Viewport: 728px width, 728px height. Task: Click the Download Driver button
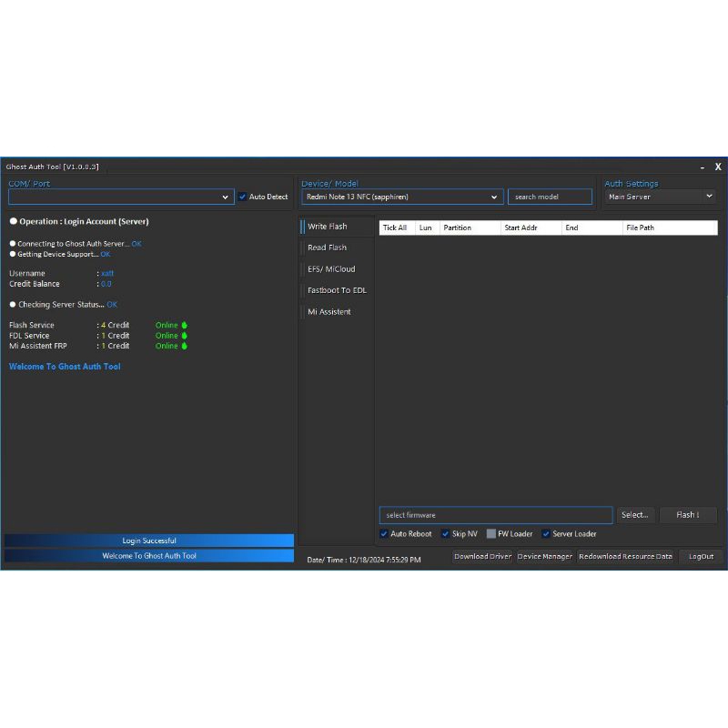(x=482, y=556)
